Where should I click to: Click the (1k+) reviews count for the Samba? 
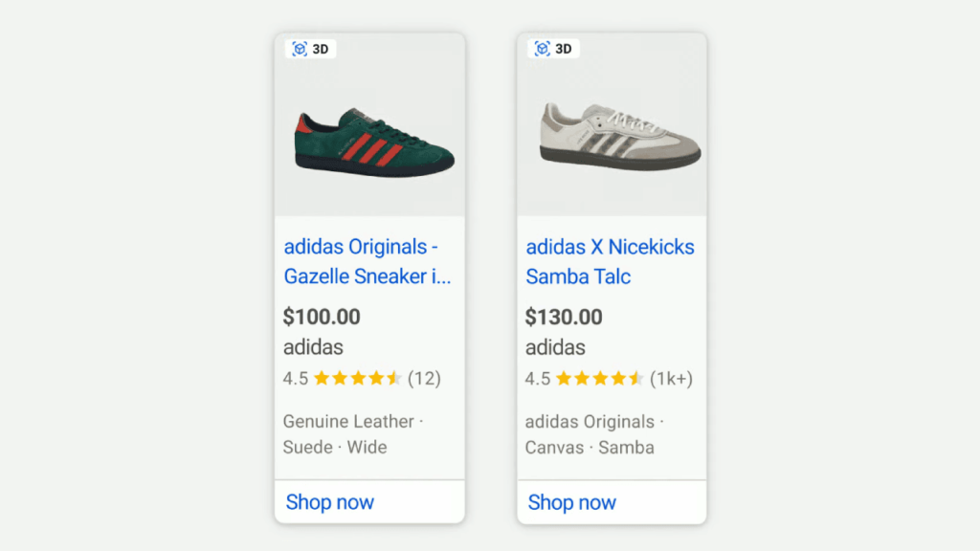674,378
